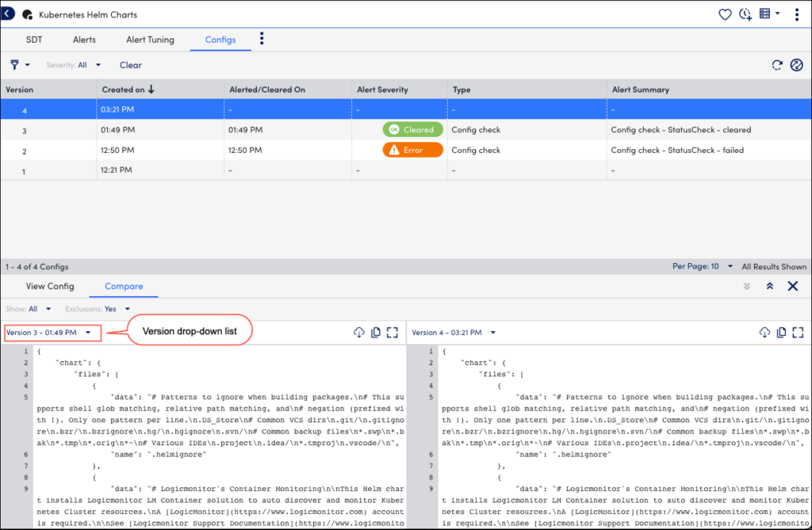Open the Add SDT clock icon

pyautogui.click(x=745, y=13)
